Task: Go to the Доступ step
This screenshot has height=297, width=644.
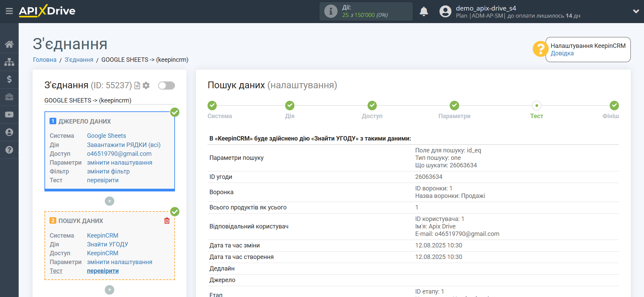Action: tap(372, 106)
